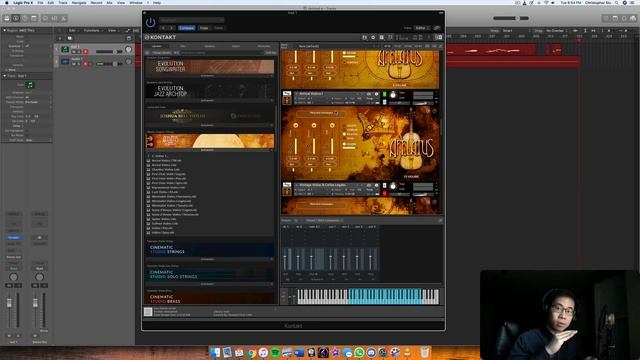
Task: Collapse the Track inspector disclosure triangle
Action: click(x=4, y=76)
